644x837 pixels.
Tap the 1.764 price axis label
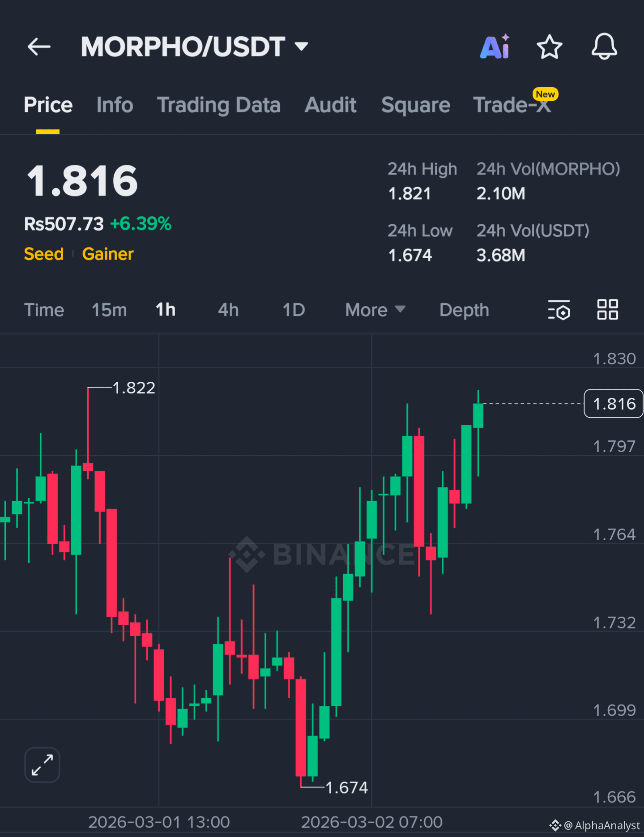tap(614, 534)
